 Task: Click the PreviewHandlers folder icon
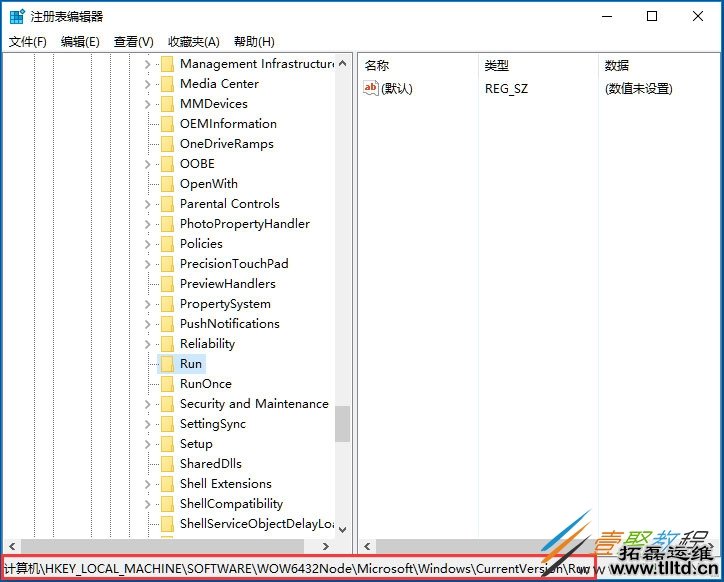pos(167,284)
